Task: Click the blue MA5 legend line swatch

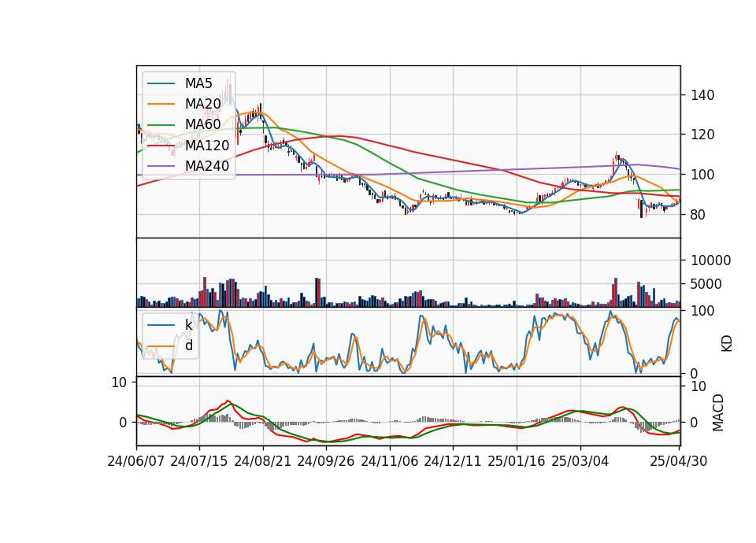Action: 161,84
